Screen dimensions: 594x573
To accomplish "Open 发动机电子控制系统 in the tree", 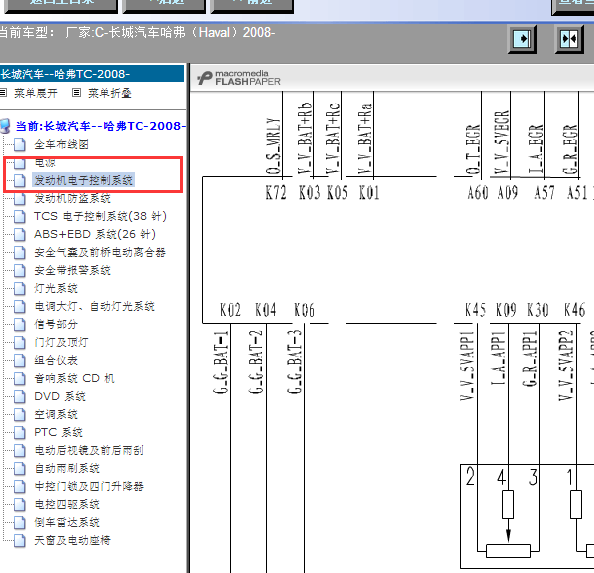I will coord(83,180).
